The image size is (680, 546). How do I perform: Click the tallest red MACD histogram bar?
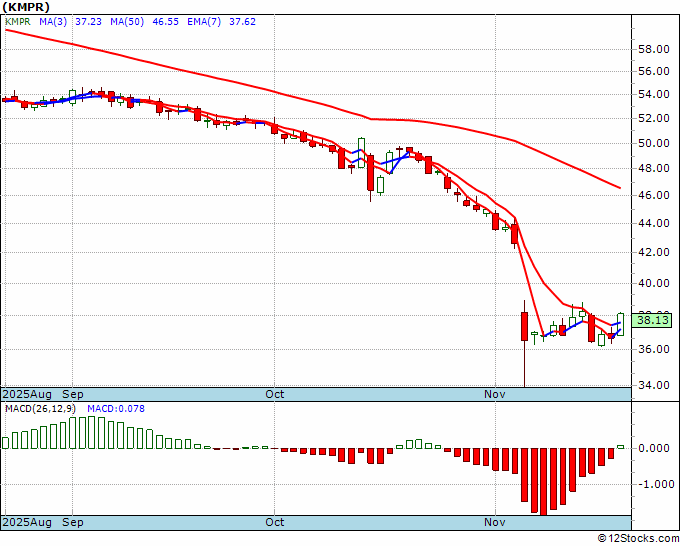click(543, 482)
